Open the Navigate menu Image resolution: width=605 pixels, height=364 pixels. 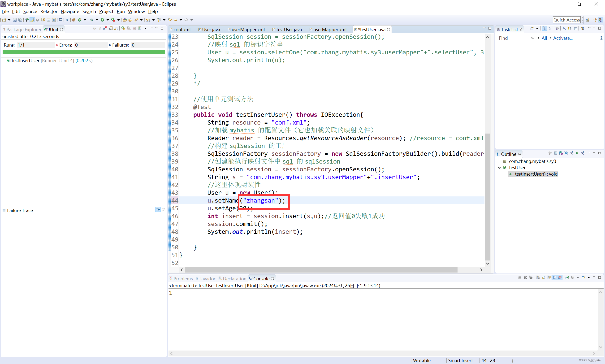(x=70, y=11)
